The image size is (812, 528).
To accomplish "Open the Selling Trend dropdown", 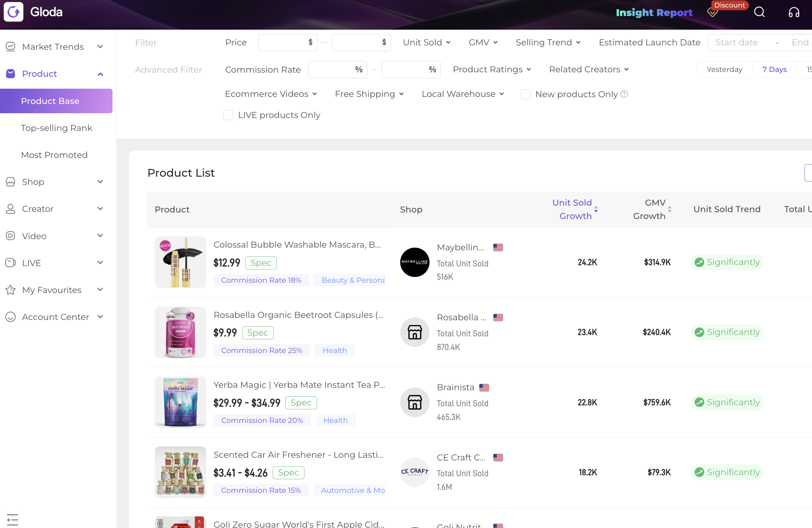I will 548,42.
